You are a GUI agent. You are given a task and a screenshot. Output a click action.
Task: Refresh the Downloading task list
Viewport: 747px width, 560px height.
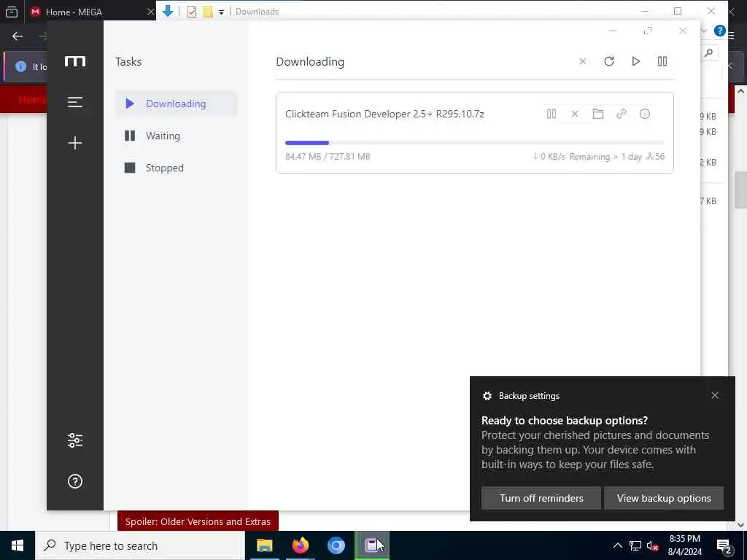(x=609, y=61)
